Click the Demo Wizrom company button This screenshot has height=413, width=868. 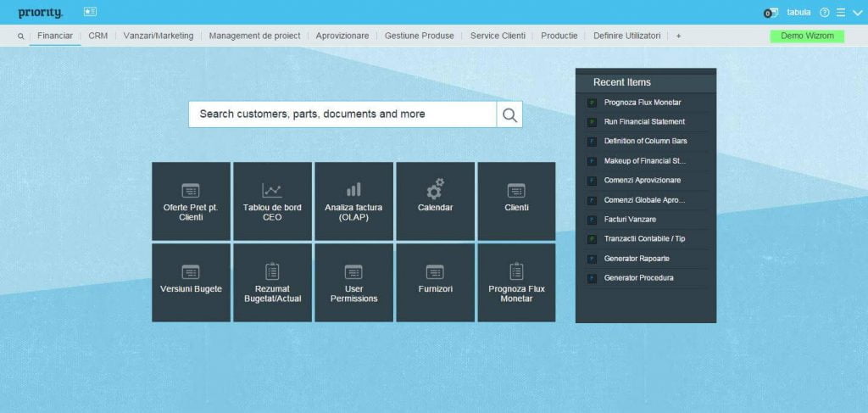tap(807, 36)
